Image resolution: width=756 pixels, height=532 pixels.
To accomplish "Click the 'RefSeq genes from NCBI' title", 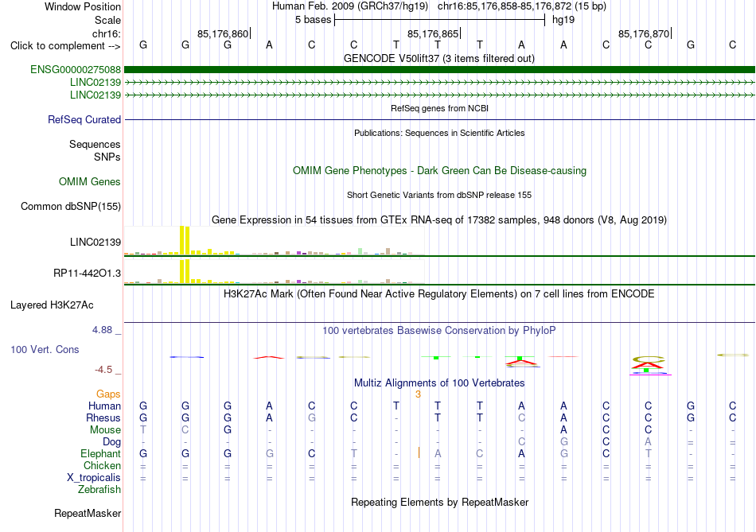I will (x=439, y=108).
